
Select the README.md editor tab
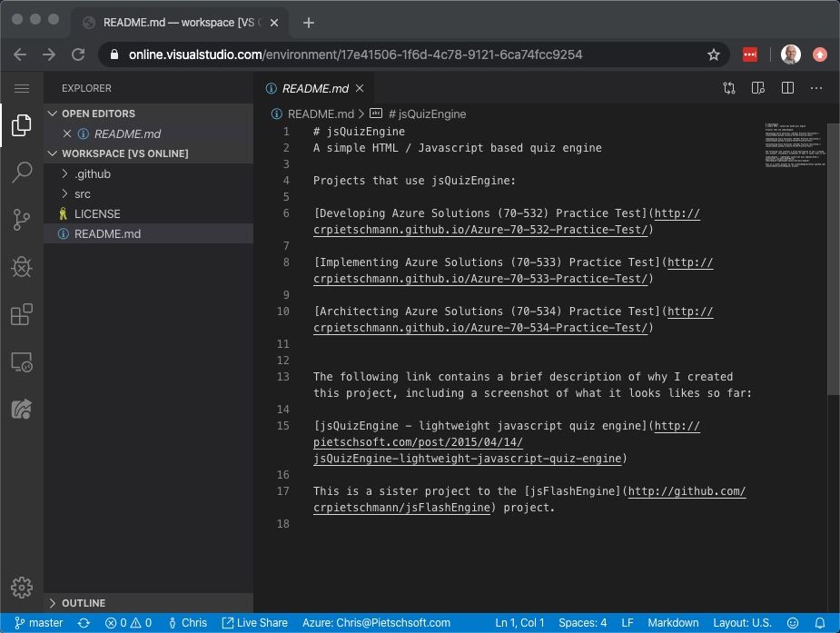(x=313, y=88)
